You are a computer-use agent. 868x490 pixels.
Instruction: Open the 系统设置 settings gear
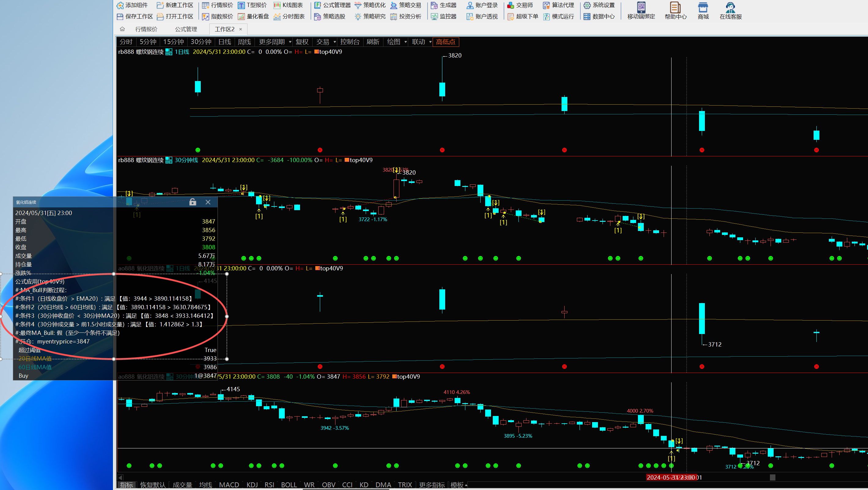tap(587, 5)
